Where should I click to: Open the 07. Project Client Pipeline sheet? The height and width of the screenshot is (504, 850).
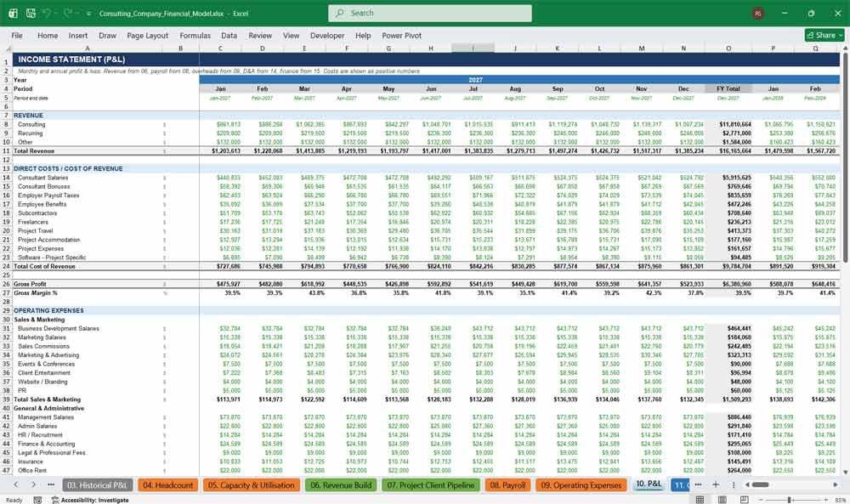click(x=431, y=485)
